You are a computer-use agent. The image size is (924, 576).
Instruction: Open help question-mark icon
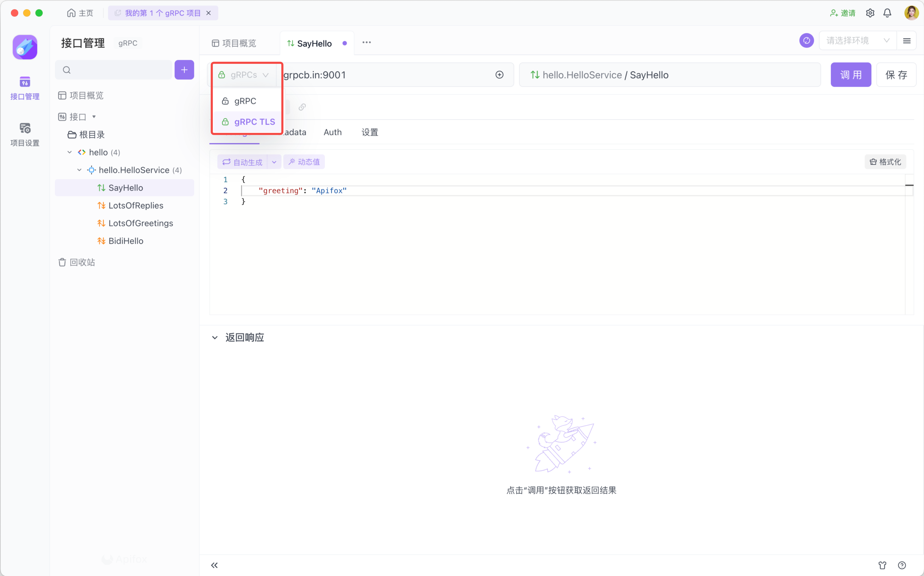902,565
